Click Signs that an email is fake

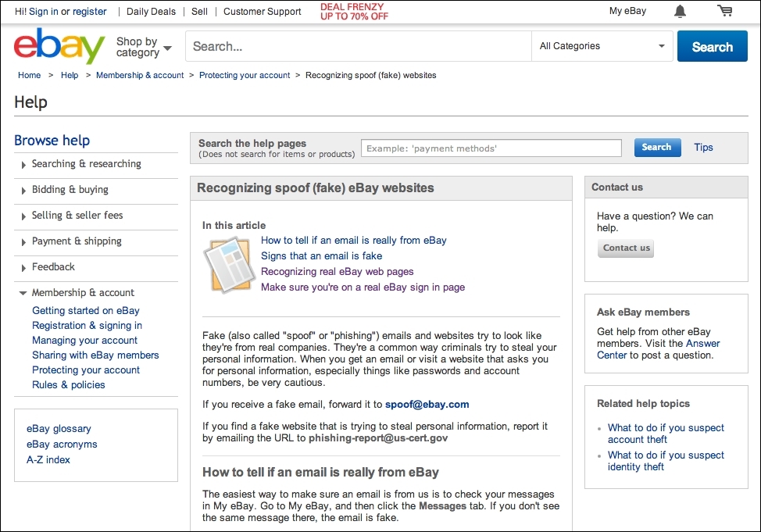pos(321,255)
